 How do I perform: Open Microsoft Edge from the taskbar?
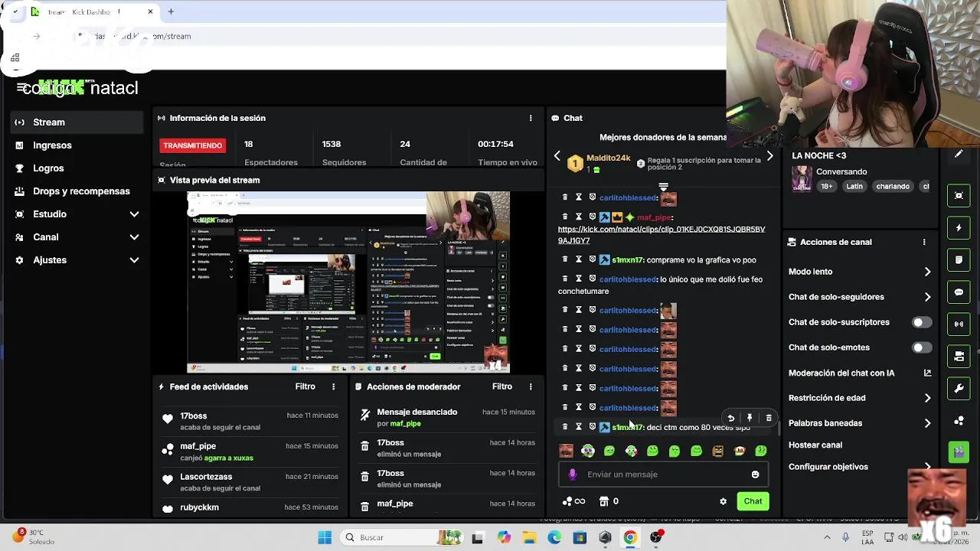(x=554, y=537)
